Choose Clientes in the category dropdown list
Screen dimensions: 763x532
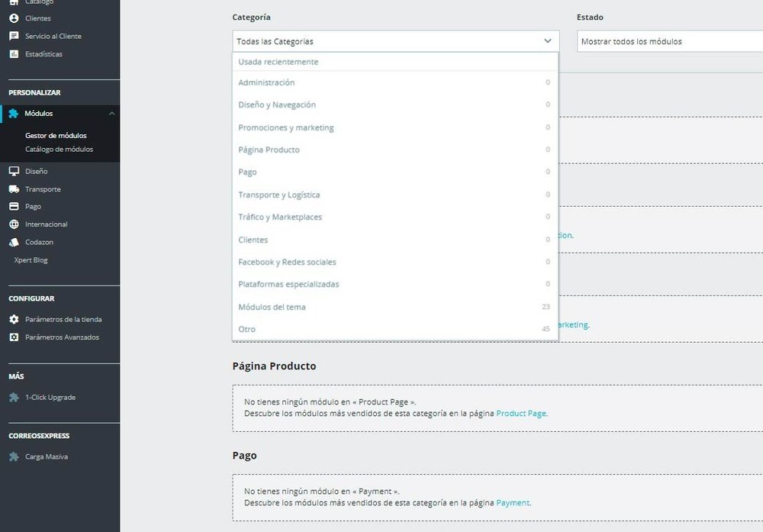point(395,240)
